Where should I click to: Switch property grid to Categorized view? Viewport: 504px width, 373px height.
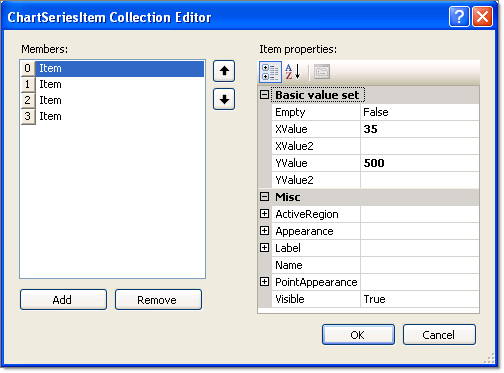click(270, 72)
